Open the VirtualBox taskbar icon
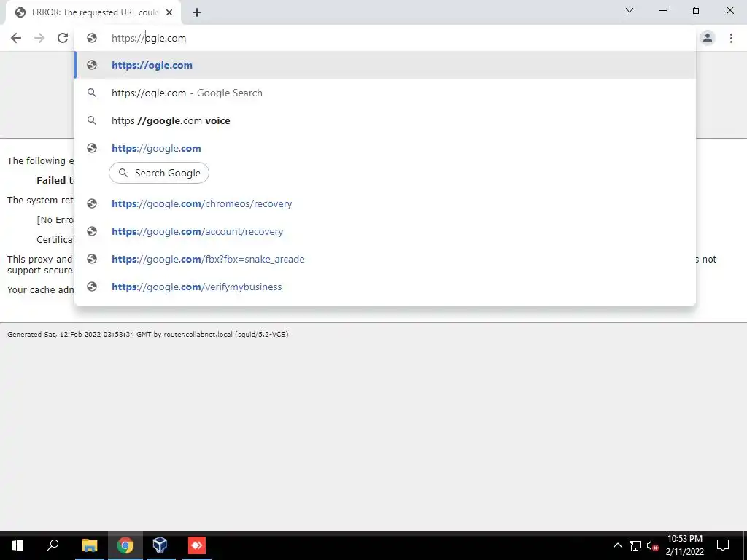Viewport: 747px width, 560px height. tap(160, 545)
